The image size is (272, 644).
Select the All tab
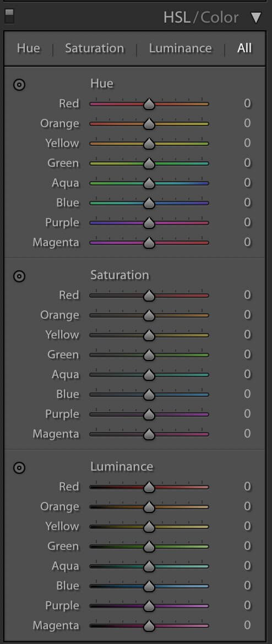pos(244,48)
